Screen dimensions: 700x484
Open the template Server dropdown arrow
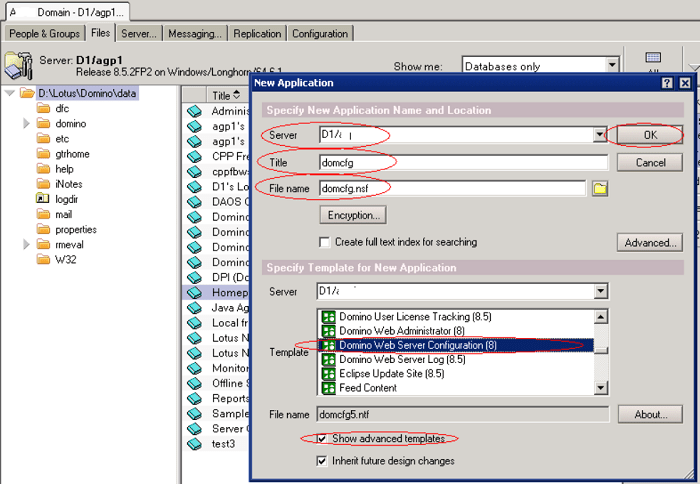[601, 292]
